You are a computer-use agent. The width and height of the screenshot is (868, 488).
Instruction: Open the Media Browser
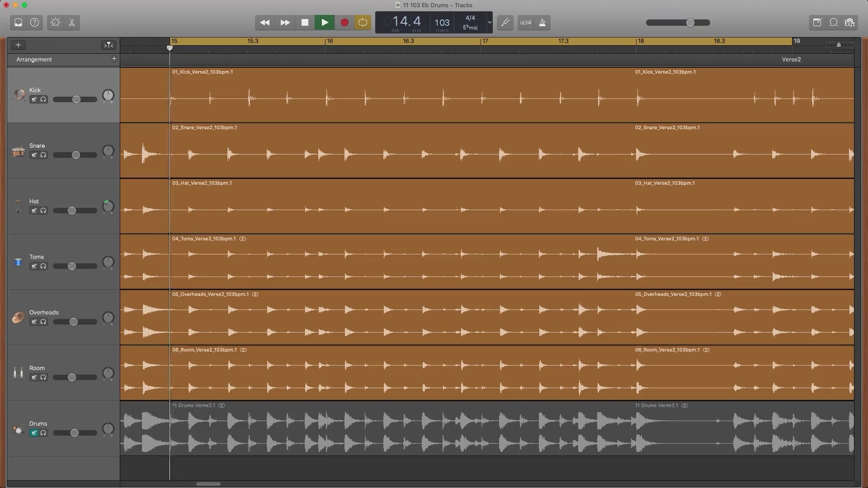click(850, 23)
